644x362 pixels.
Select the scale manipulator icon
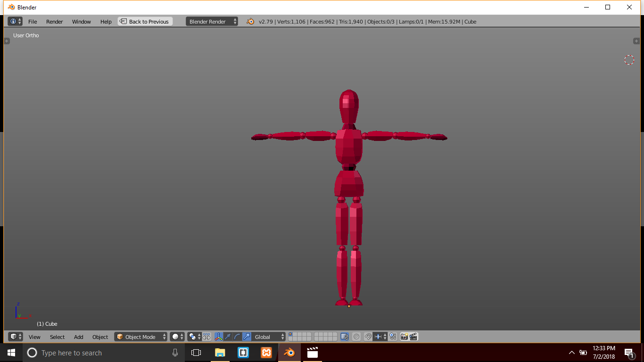[247, 337]
